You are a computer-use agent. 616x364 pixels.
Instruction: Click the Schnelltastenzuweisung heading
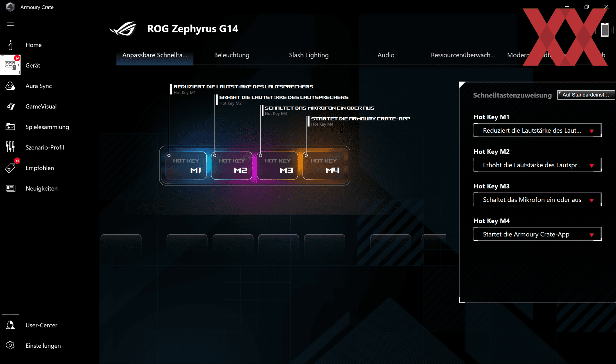[512, 95]
